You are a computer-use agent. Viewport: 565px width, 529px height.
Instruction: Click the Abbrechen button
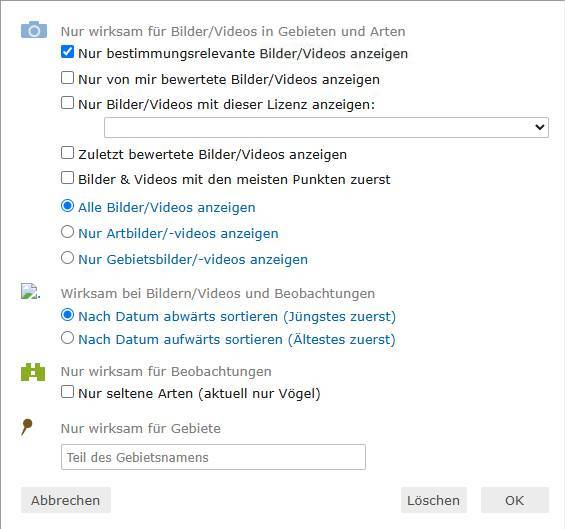(66, 500)
